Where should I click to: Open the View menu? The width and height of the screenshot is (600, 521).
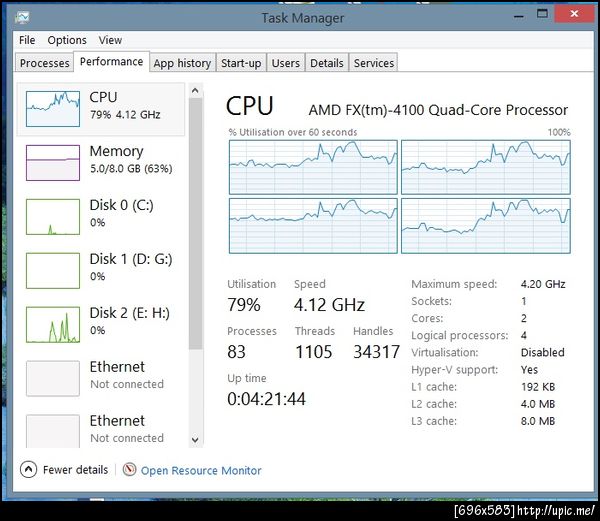pos(110,40)
